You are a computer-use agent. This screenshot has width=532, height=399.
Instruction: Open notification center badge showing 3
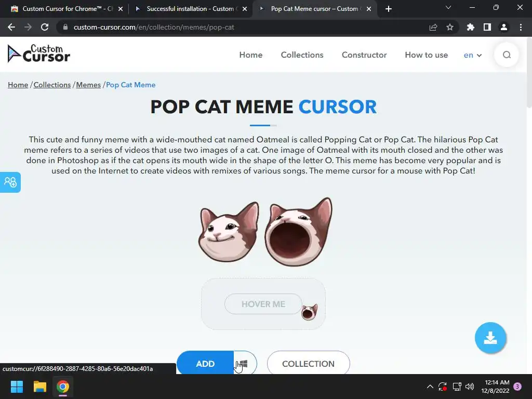coord(517,387)
